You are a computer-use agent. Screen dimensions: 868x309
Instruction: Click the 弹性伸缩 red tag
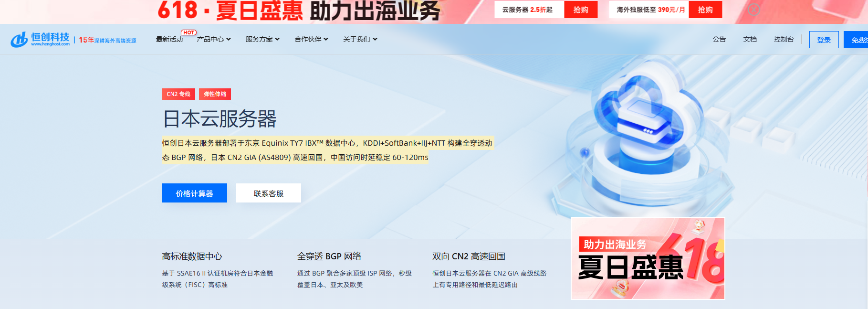215,94
